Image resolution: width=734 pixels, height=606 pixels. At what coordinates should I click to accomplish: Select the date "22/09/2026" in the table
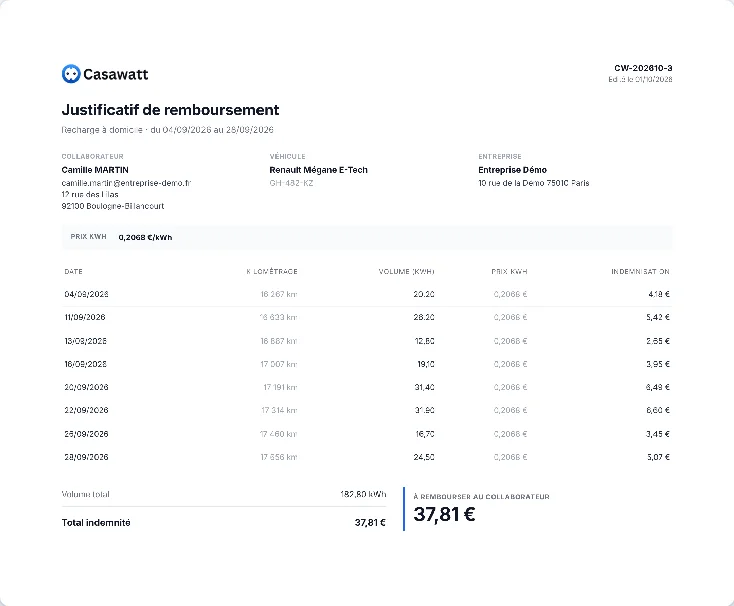86,410
